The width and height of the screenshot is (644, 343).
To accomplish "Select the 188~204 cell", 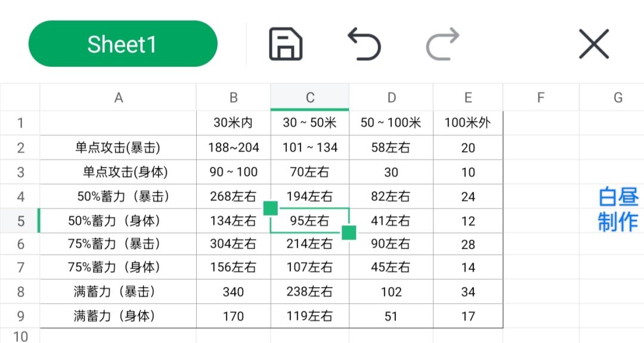I will pos(233,148).
